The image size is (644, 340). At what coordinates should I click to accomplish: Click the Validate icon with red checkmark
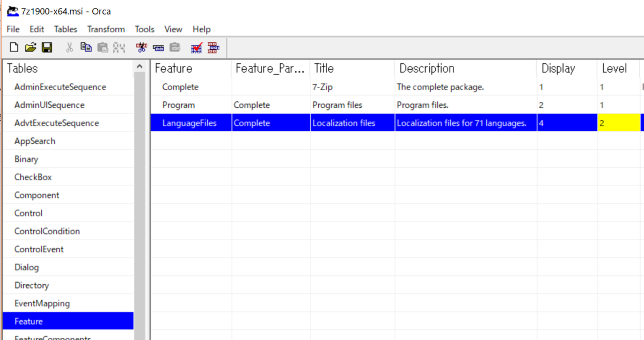coord(196,48)
